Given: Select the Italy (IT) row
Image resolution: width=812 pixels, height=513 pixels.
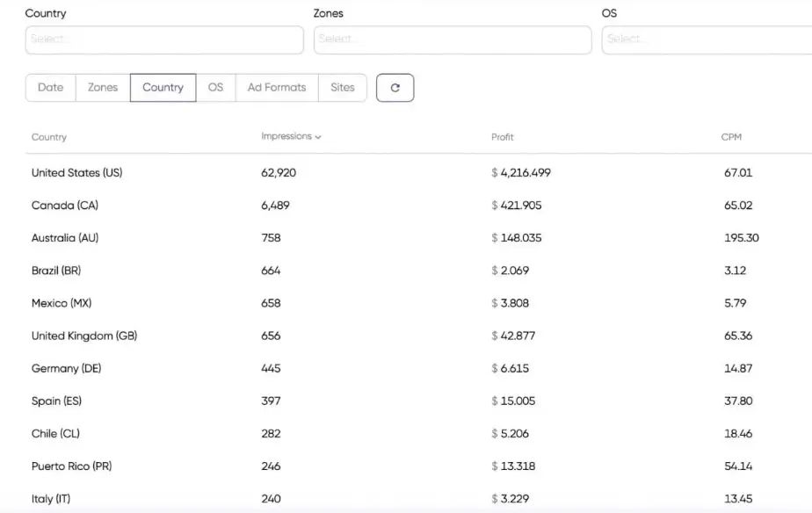Looking at the screenshot, I should pos(418,499).
